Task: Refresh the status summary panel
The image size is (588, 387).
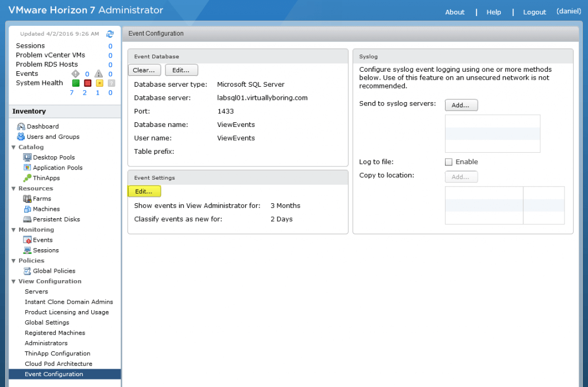Action: coord(110,33)
